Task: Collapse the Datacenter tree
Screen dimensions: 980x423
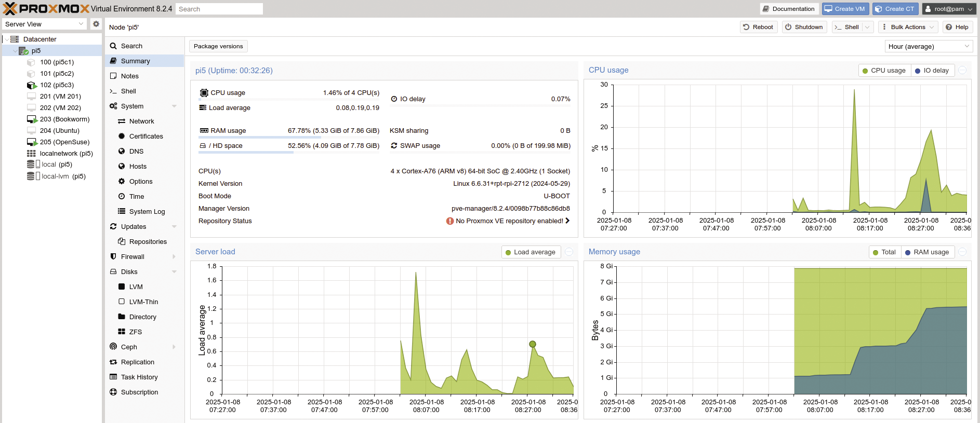Action: coord(6,39)
